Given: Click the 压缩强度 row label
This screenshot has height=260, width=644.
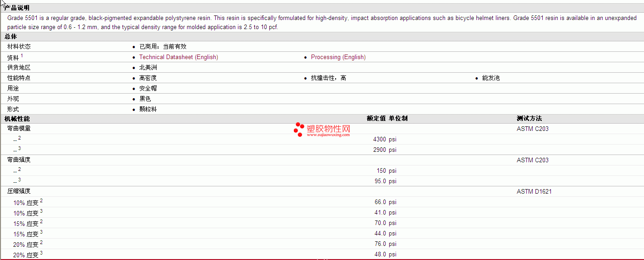Looking at the screenshot, I should 19,191.
